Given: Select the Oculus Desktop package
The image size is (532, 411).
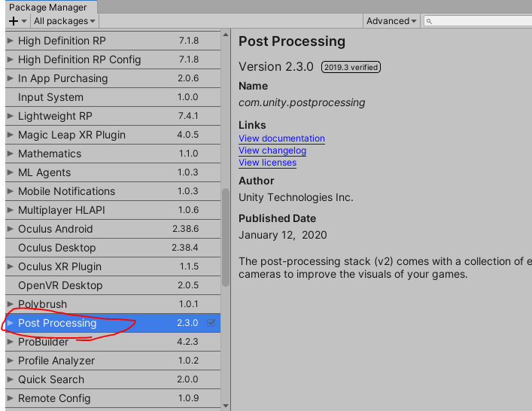Looking at the screenshot, I should click(57, 248).
